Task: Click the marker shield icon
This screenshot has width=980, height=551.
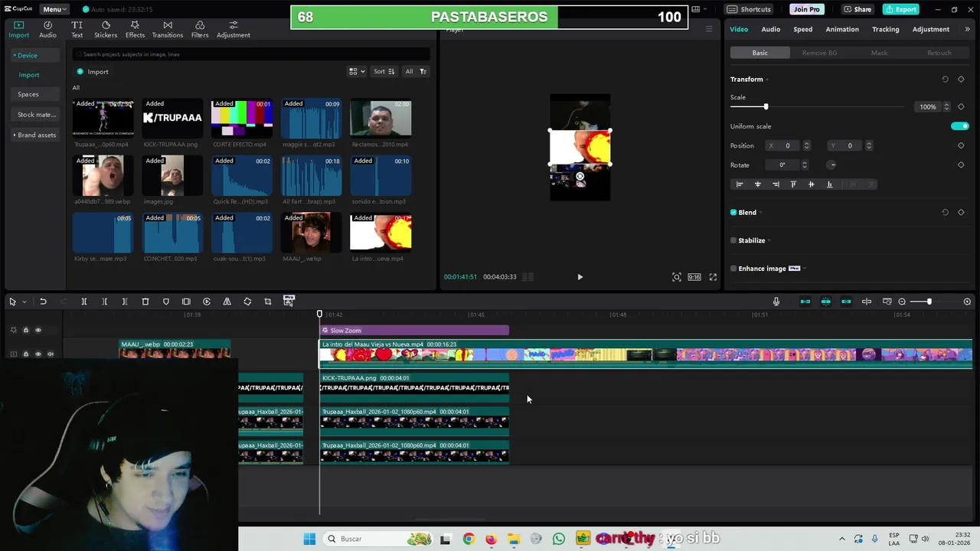Action: point(165,302)
